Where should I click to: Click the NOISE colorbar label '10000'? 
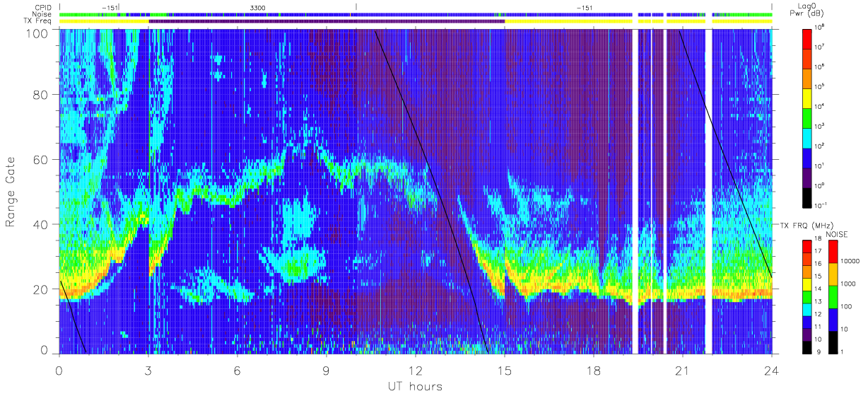point(850,261)
